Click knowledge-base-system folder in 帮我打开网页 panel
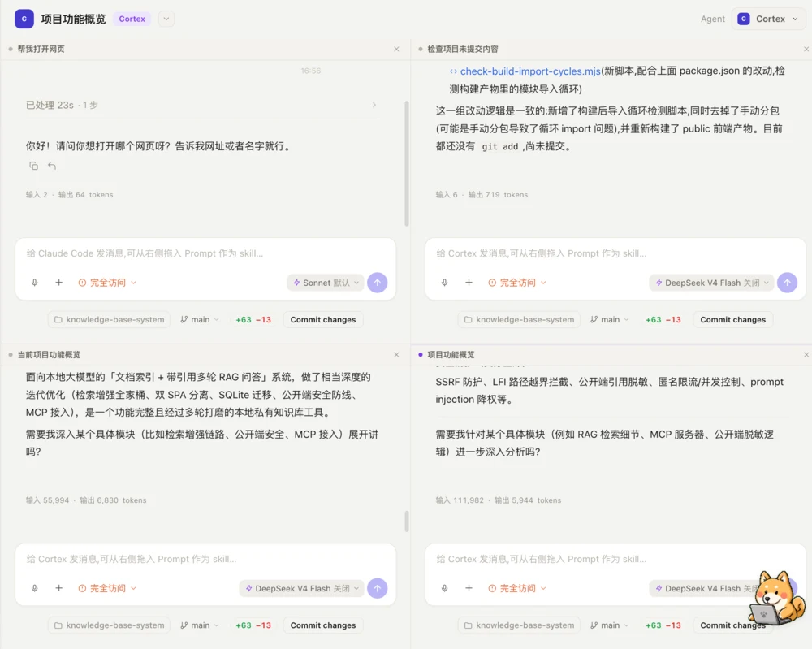Viewport: 812px width, 649px height. pos(110,319)
